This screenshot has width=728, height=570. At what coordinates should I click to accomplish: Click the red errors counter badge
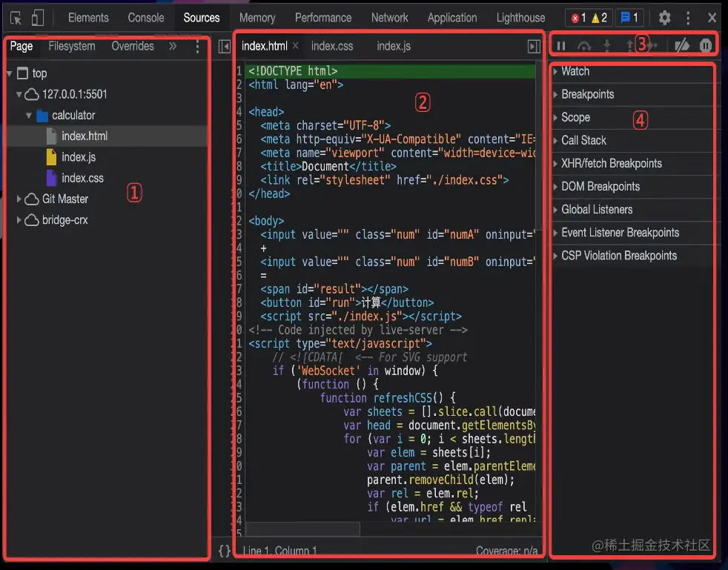580,18
